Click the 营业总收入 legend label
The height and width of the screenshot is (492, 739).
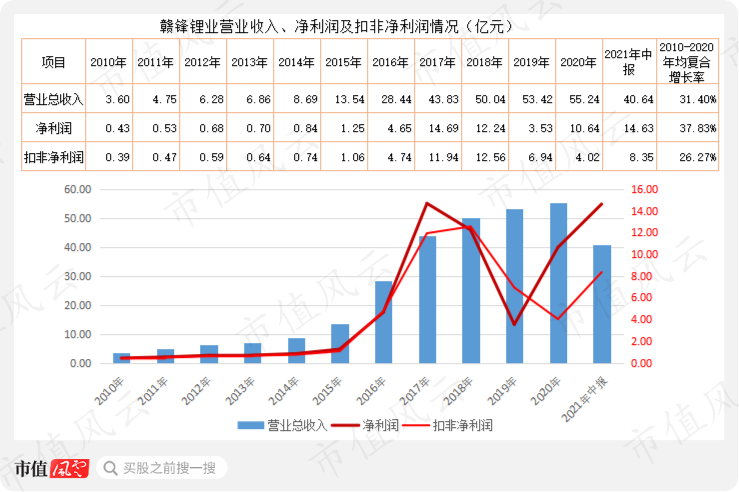pos(297,425)
